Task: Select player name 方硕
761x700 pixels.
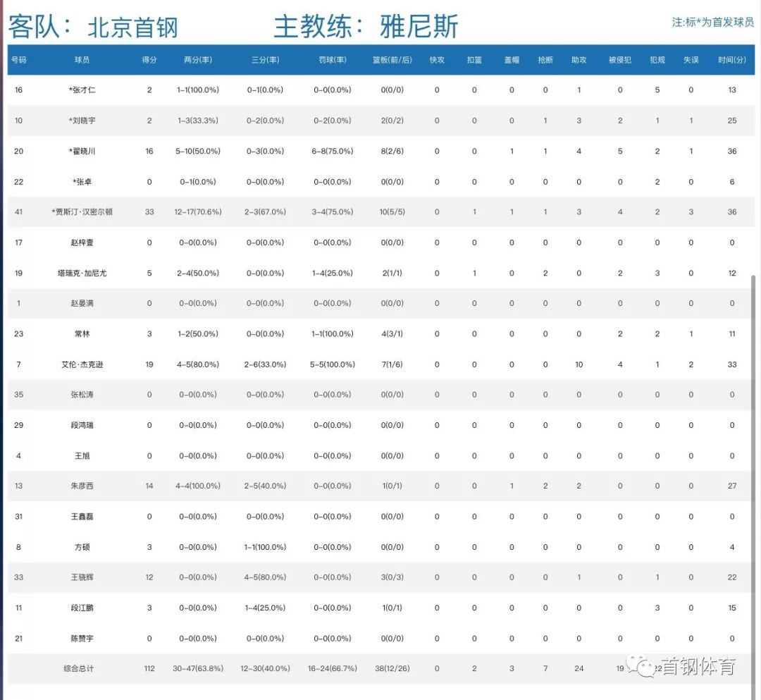Action: (x=82, y=546)
